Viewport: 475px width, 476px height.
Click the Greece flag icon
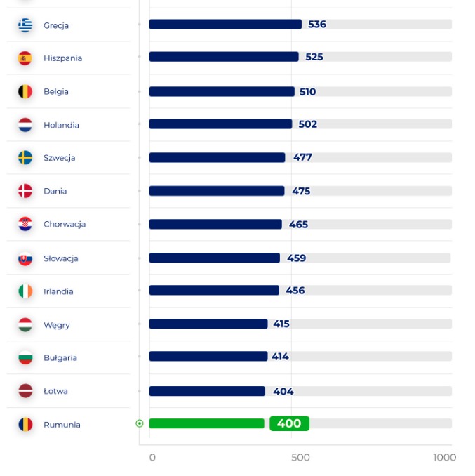pos(25,25)
